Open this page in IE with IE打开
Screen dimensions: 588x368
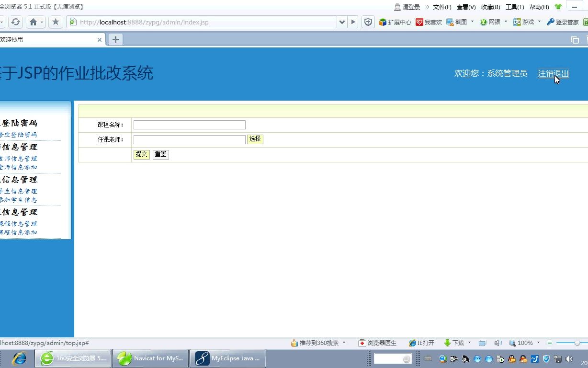coord(422,343)
